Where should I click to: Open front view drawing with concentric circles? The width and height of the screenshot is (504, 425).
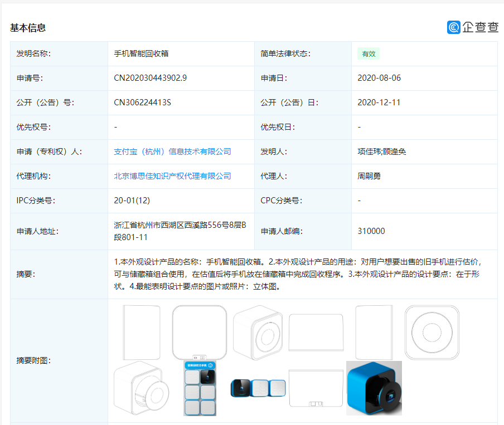click(x=432, y=333)
